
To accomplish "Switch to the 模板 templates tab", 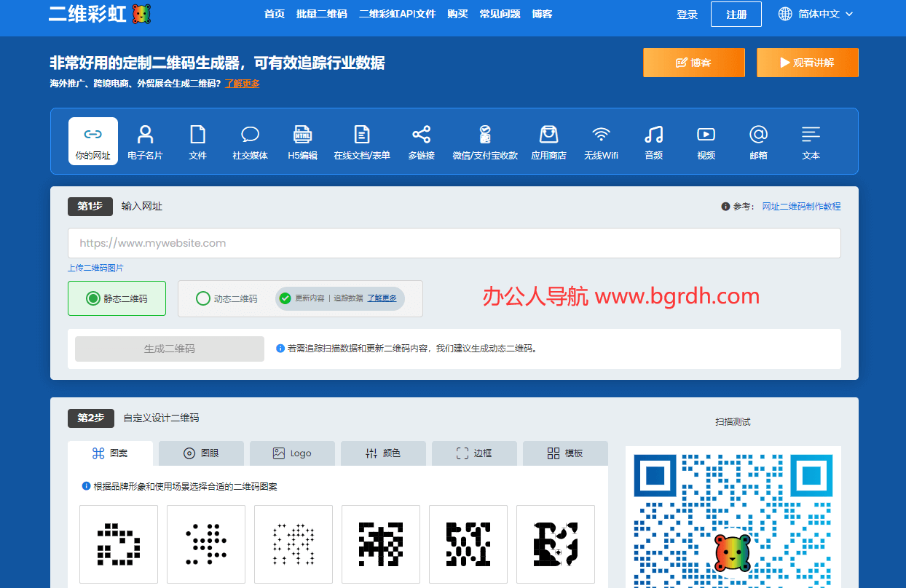I will pyautogui.click(x=565, y=453).
